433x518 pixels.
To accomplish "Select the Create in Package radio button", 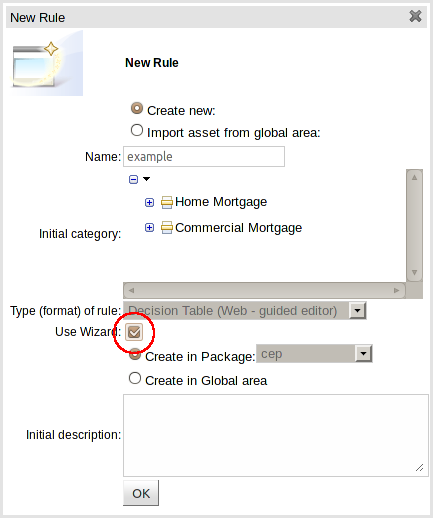I will click(x=135, y=355).
